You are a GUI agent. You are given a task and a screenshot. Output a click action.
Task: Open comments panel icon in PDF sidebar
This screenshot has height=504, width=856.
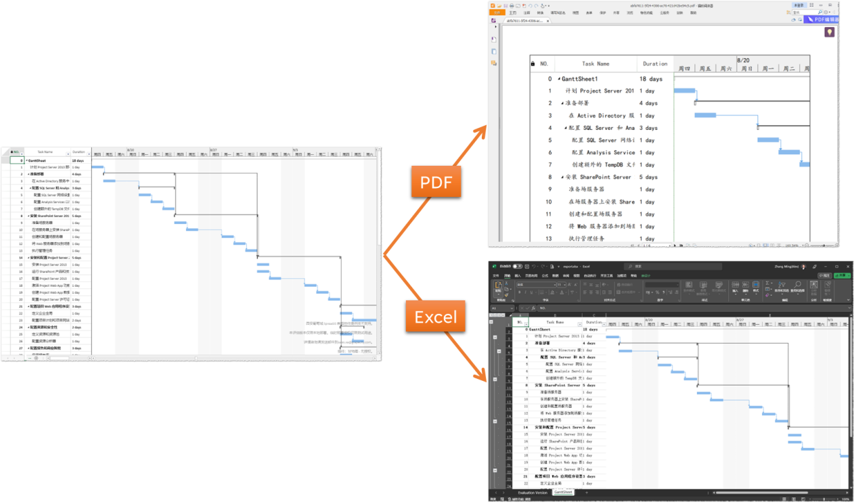point(494,63)
